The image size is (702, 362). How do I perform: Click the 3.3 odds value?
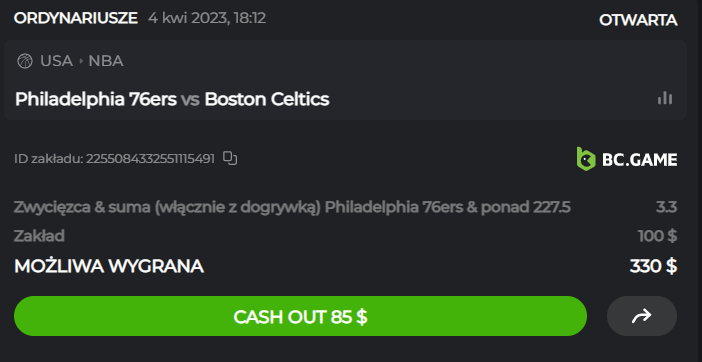[x=666, y=208]
